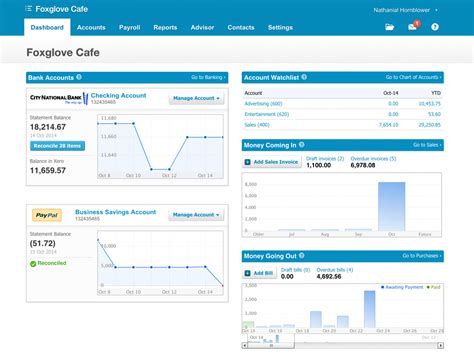
Task: Click info icon beside Money Going Out
Action: (302, 256)
